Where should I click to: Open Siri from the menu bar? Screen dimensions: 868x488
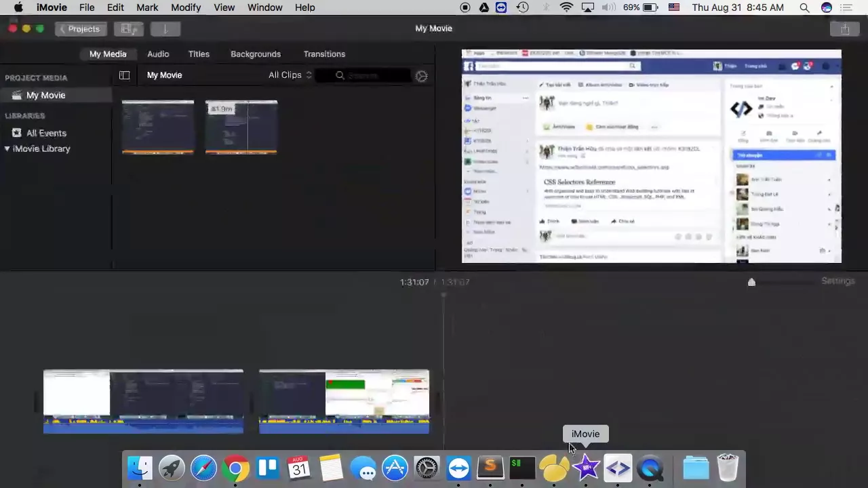827,7
